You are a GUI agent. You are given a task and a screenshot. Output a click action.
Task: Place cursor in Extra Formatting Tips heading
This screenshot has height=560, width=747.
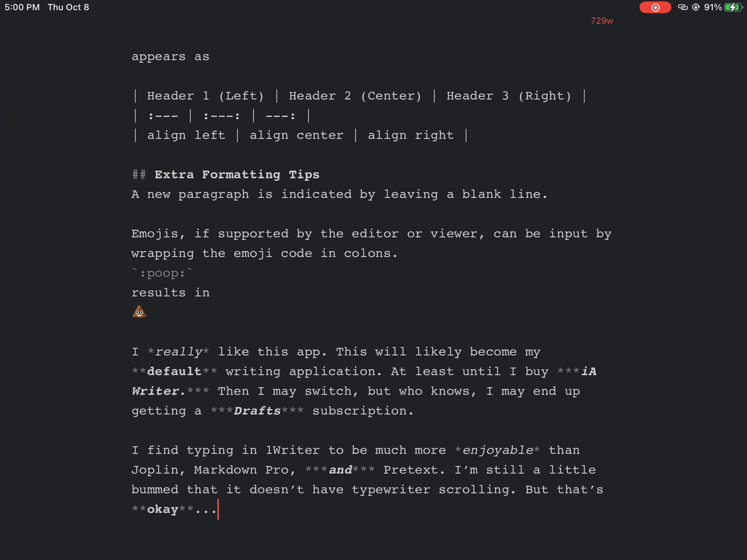click(x=237, y=175)
